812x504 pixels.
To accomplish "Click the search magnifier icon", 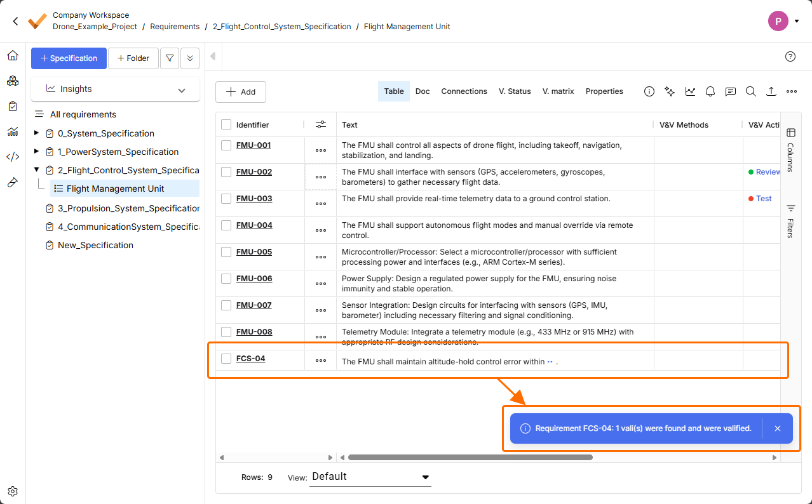I will click(x=750, y=91).
